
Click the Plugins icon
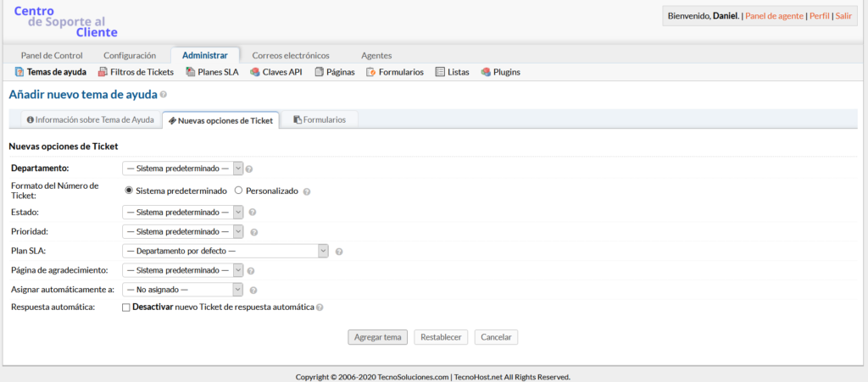tap(486, 72)
